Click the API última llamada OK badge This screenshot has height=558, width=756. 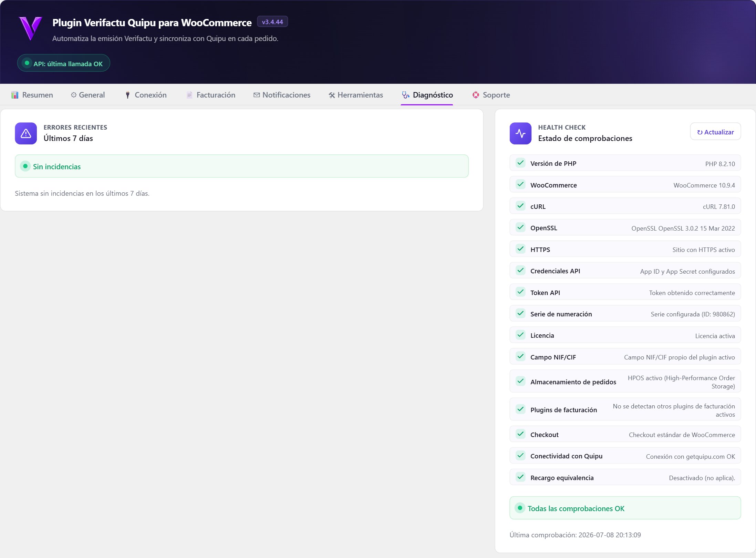pos(64,63)
